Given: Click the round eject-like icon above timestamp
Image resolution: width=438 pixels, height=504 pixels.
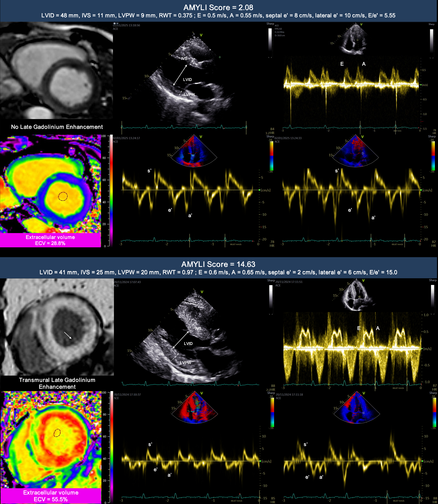Looking at the screenshot, I should (114, 24).
